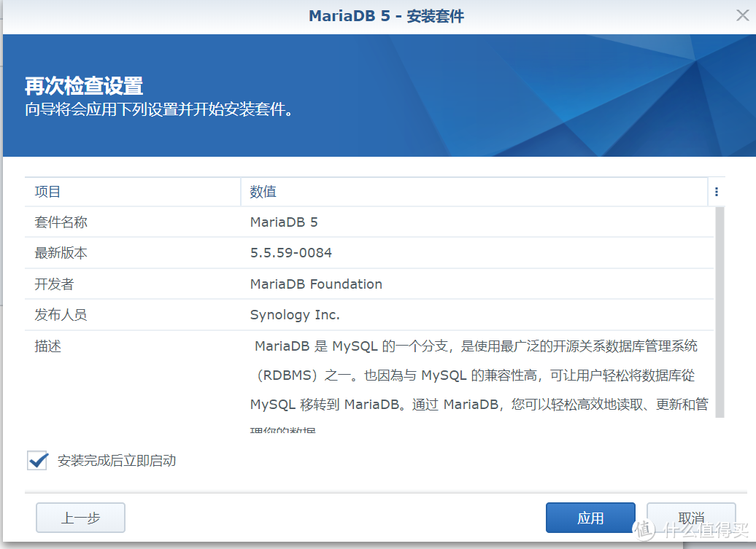Image resolution: width=756 pixels, height=549 pixels.
Task: Click the 再次检查设置 heading
Action: point(84,86)
